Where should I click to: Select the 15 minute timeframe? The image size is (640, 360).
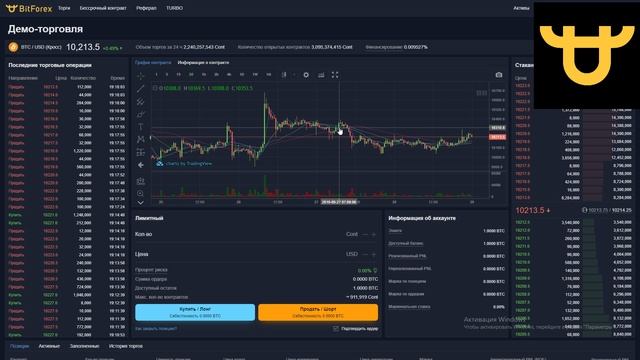[178, 75]
